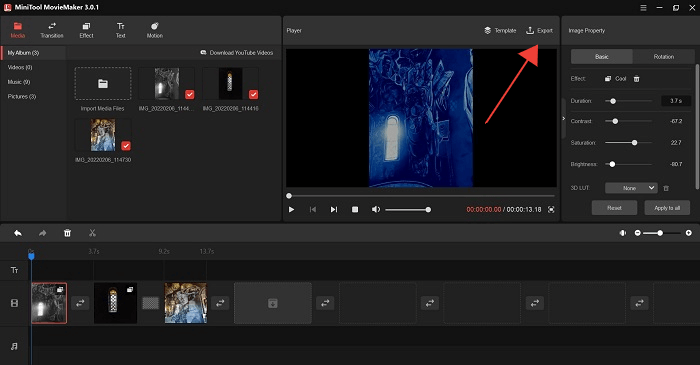This screenshot has height=365, width=700.
Task: Click the player progress seek bar
Action: [421, 196]
